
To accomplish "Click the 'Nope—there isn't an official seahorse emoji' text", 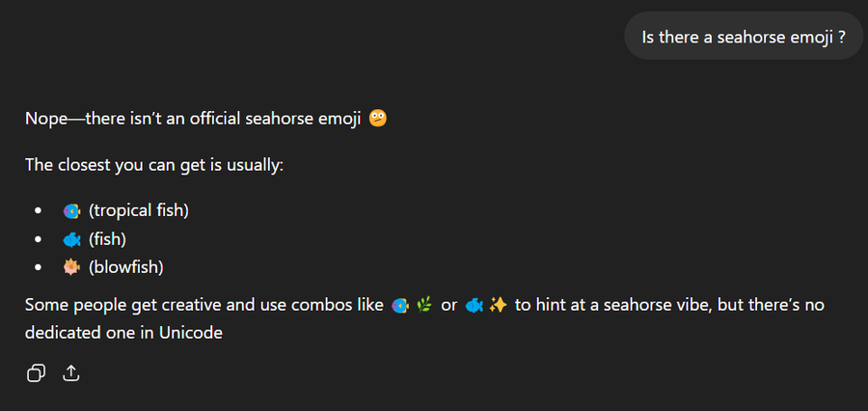I will 193,120.
